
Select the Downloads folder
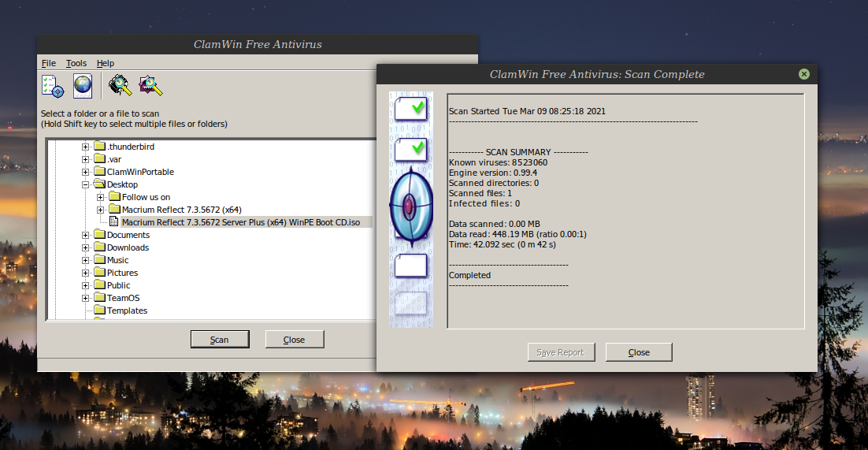(128, 247)
